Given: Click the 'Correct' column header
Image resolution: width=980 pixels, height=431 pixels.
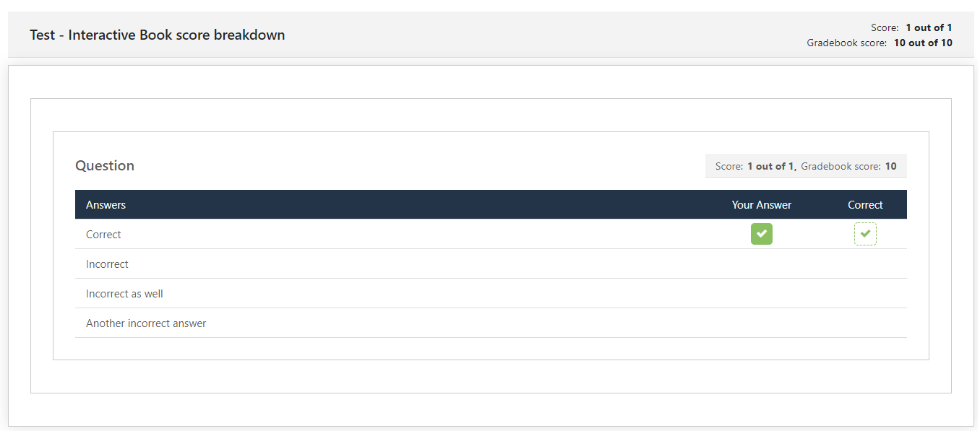Looking at the screenshot, I should pos(865,205).
